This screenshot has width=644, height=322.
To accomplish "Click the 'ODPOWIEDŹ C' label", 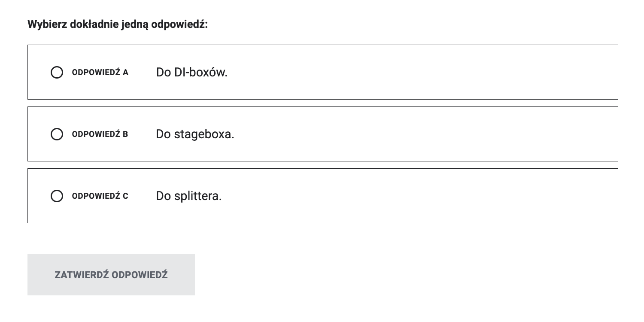I will point(100,196).
